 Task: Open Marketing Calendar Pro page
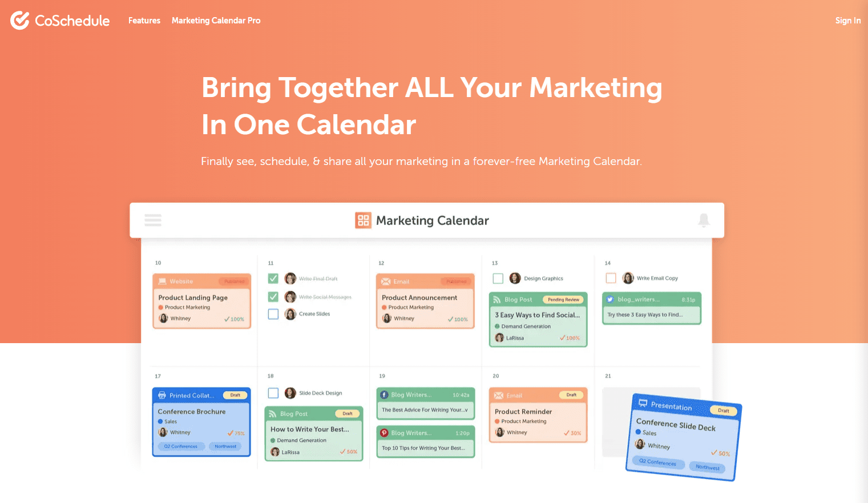(x=216, y=21)
